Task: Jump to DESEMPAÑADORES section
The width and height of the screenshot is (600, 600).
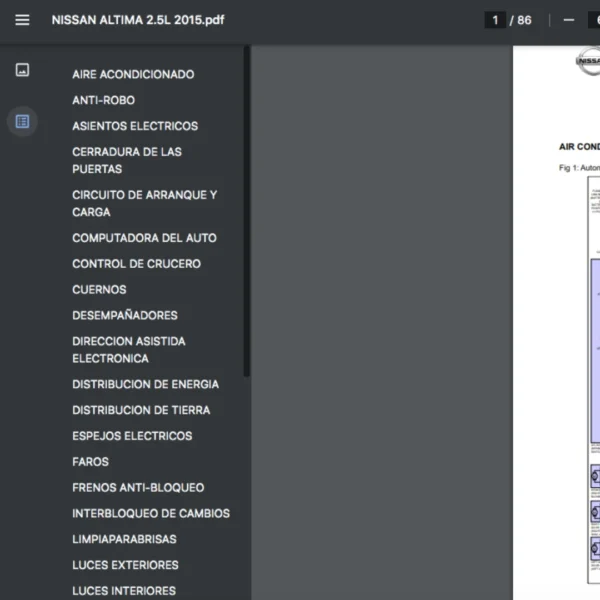Action: (125, 315)
